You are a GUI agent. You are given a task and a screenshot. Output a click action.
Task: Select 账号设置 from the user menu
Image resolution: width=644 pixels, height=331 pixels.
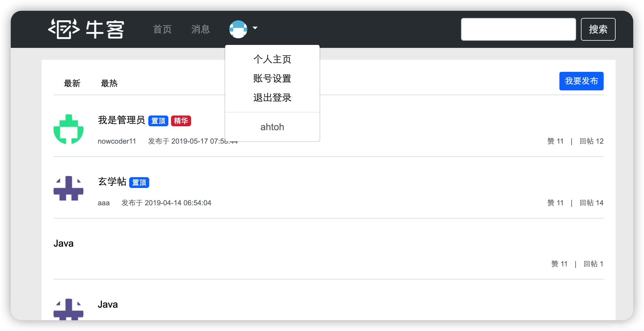click(272, 78)
